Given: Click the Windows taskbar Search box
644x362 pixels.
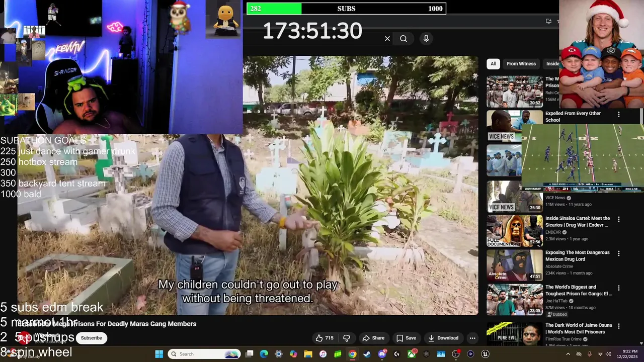Looking at the screenshot, I should (x=204, y=354).
